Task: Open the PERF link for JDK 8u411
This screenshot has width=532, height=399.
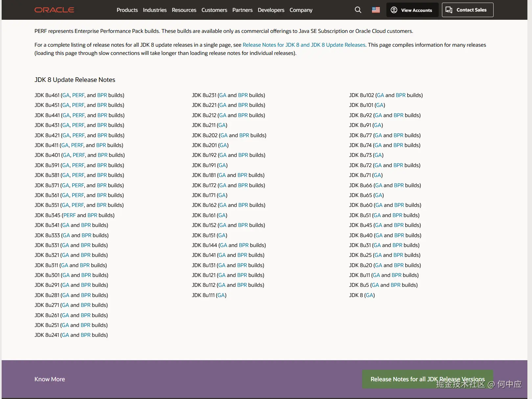Action: [x=77, y=145]
